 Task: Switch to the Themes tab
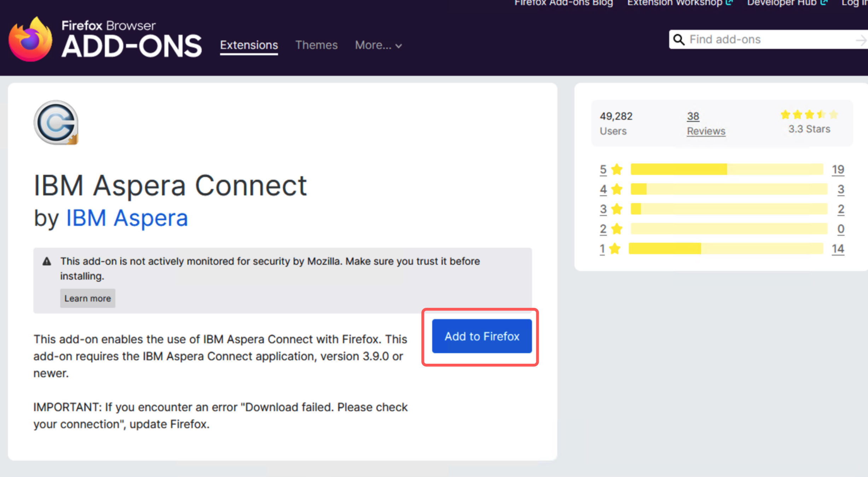(x=317, y=45)
